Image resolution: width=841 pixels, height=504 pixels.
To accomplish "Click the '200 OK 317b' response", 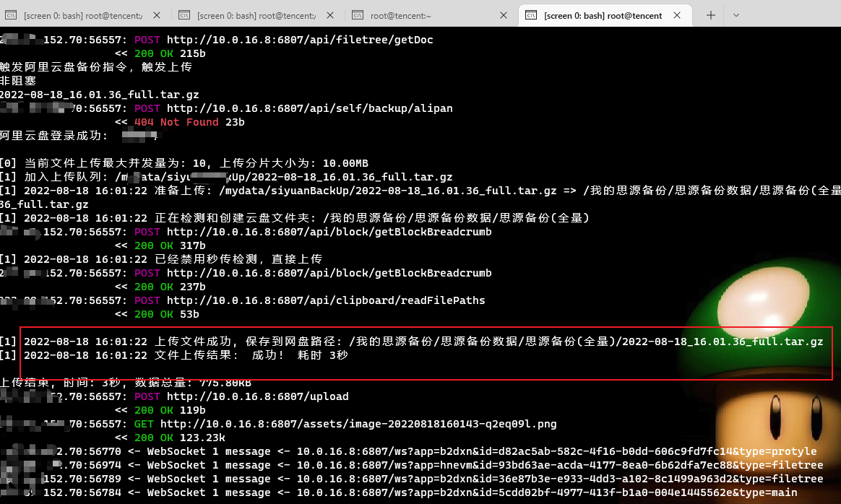I will pos(160,246).
